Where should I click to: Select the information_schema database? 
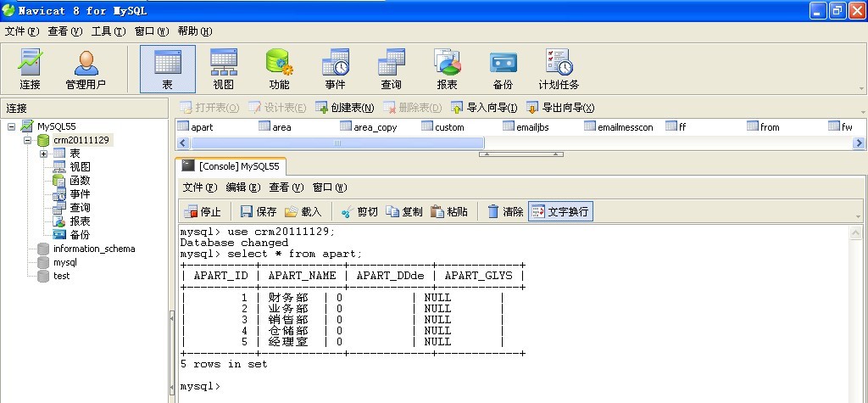pyautogui.click(x=93, y=249)
